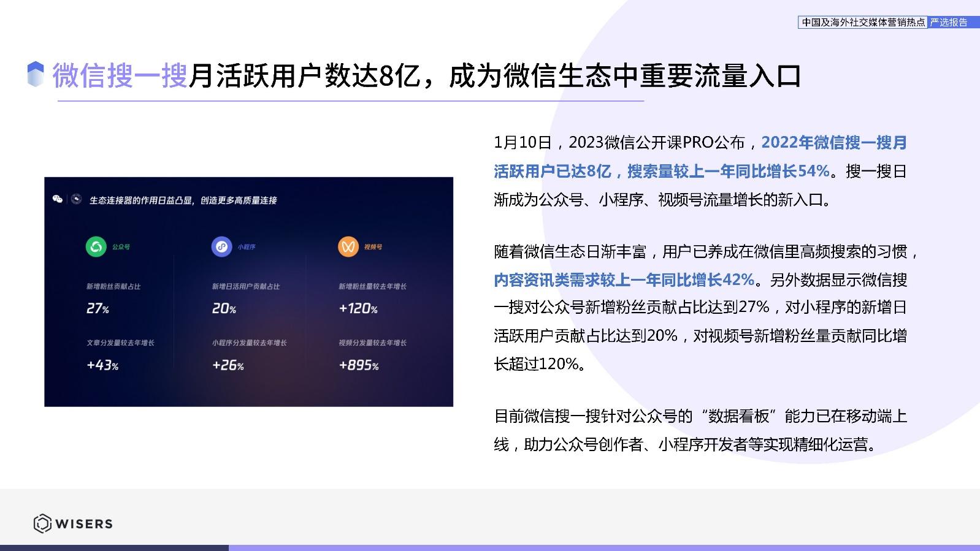Click the orange 视频号 icon
Viewport: 980px width, 551px height.
348,246
